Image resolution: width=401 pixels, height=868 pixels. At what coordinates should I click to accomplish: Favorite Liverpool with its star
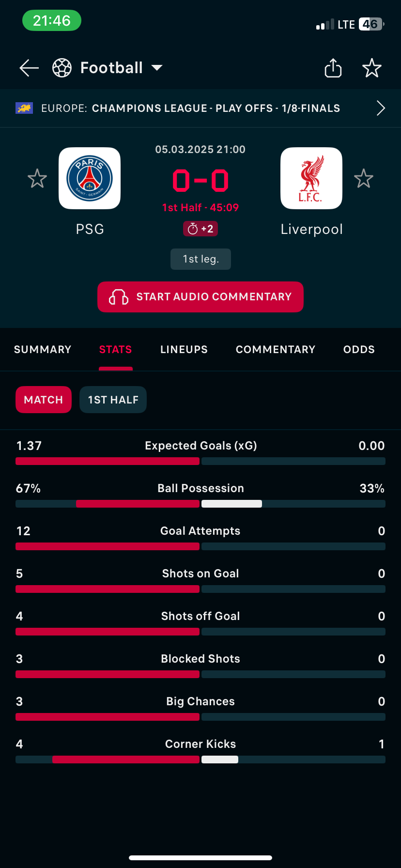364,179
